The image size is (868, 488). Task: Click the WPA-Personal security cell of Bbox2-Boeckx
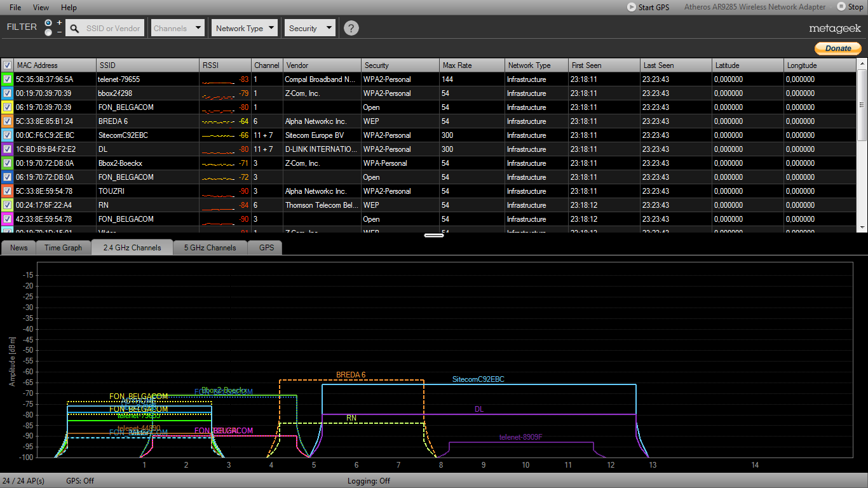pos(400,163)
